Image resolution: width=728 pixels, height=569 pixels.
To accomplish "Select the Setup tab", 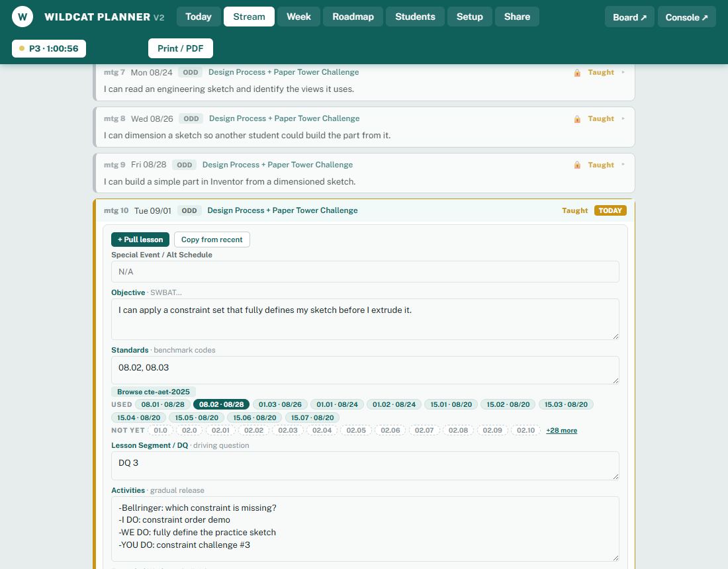I will pos(469,17).
